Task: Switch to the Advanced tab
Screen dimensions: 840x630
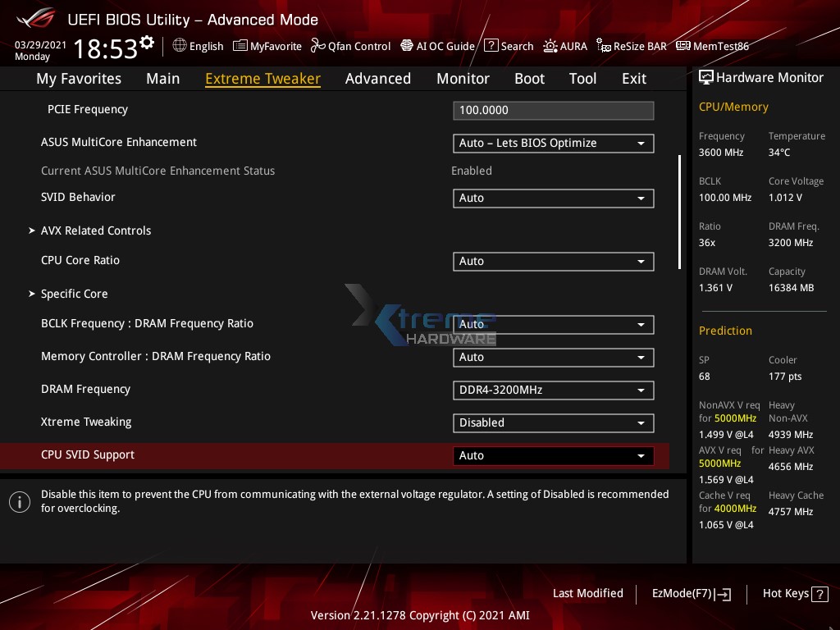Action: coord(378,78)
